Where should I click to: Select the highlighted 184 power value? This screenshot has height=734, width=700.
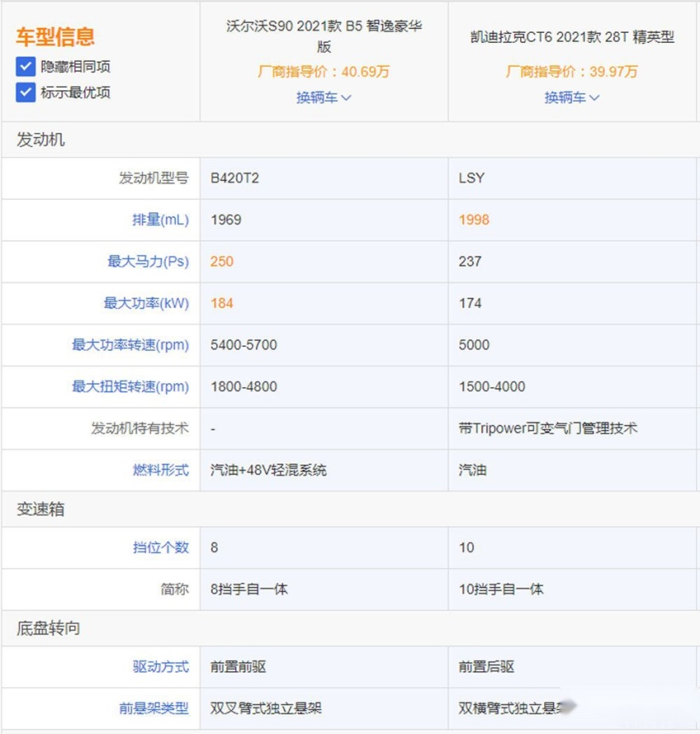[x=222, y=302]
